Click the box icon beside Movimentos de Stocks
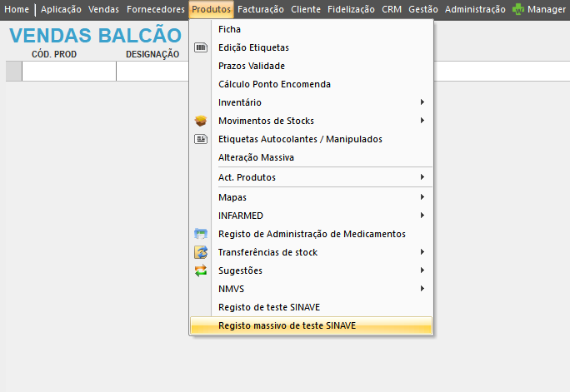570x392 pixels. 200,121
